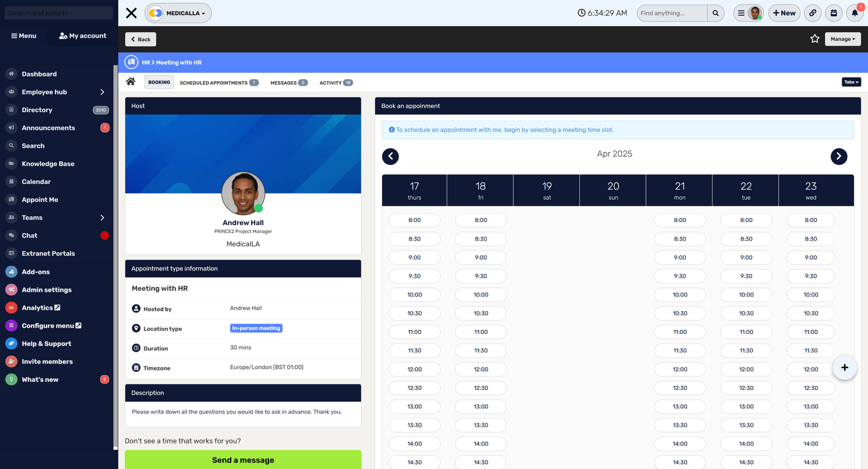
Task: Click the sidebar vertical scrollbar
Action: coord(115,258)
